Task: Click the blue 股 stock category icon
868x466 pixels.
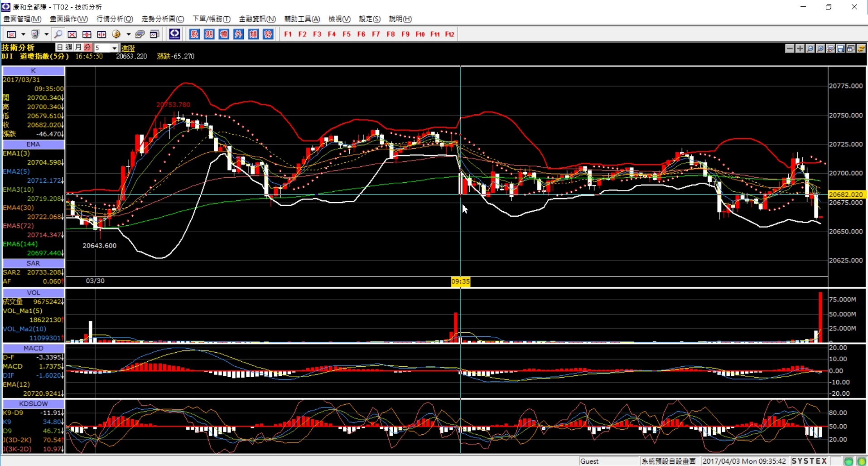Action: pyautogui.click(x=194, y=34)
